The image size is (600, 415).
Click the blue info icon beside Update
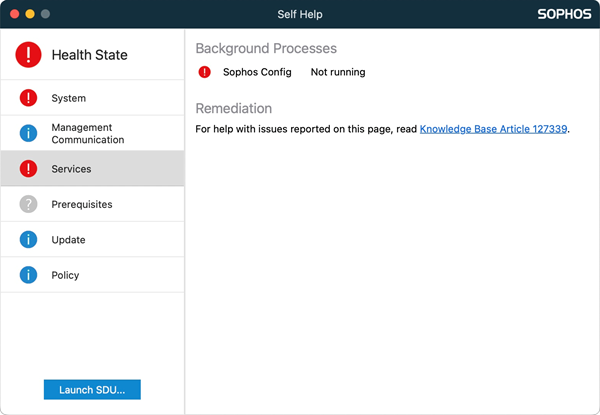coord(28,239)
